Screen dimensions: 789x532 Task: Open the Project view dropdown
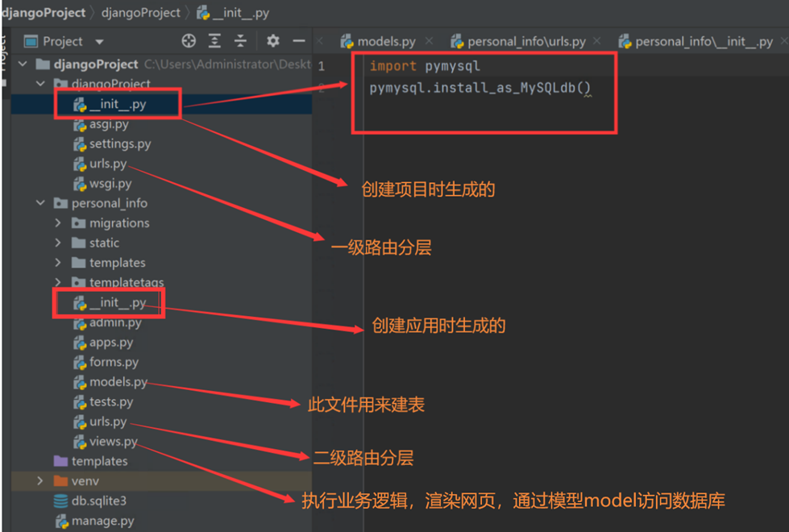[x=100, y=42]
